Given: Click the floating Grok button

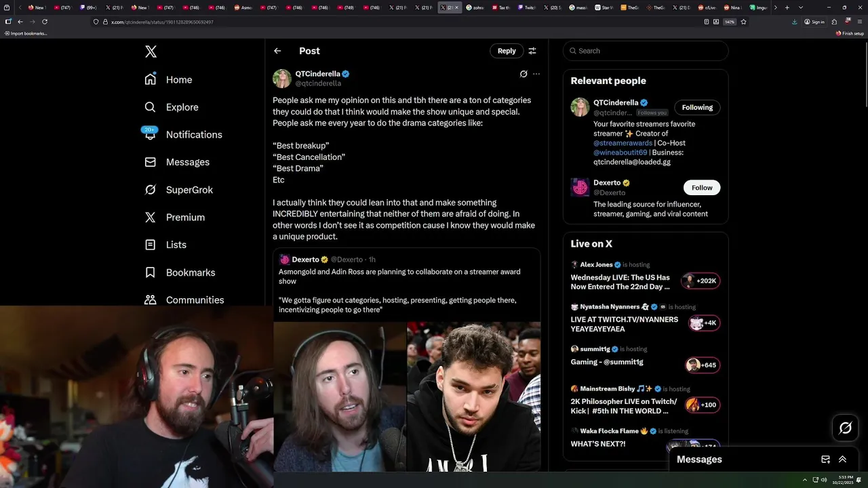Looking at the screenshot, I should pyautogui.click(x=845, y=428).
